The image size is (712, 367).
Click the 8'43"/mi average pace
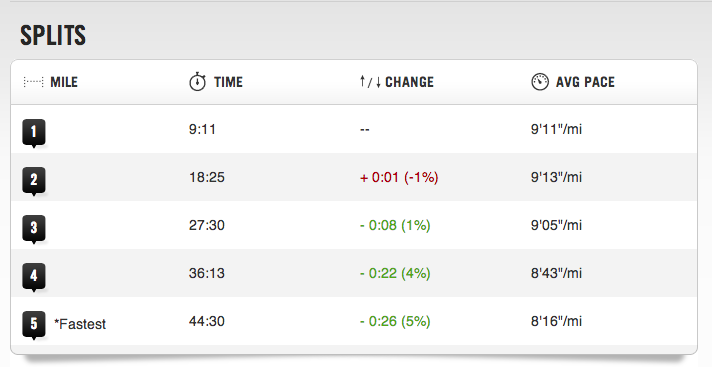point(556,273)
